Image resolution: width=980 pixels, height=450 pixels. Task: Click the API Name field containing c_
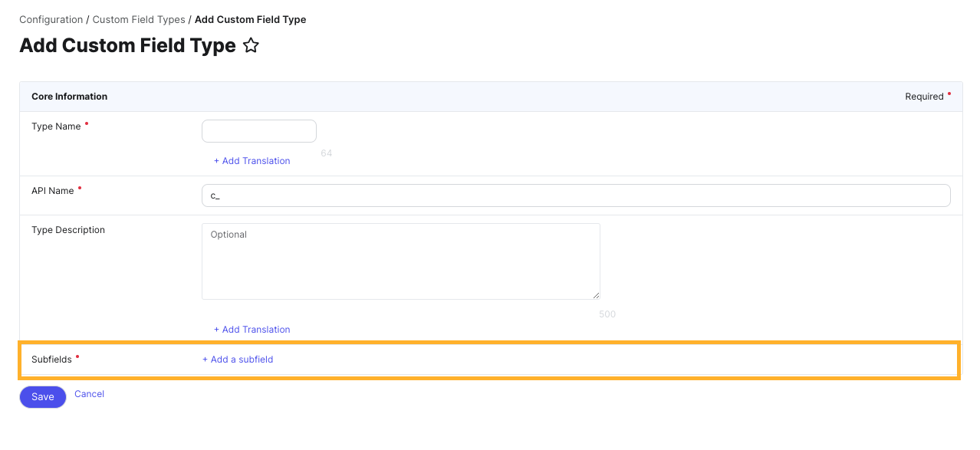point(576,195)
